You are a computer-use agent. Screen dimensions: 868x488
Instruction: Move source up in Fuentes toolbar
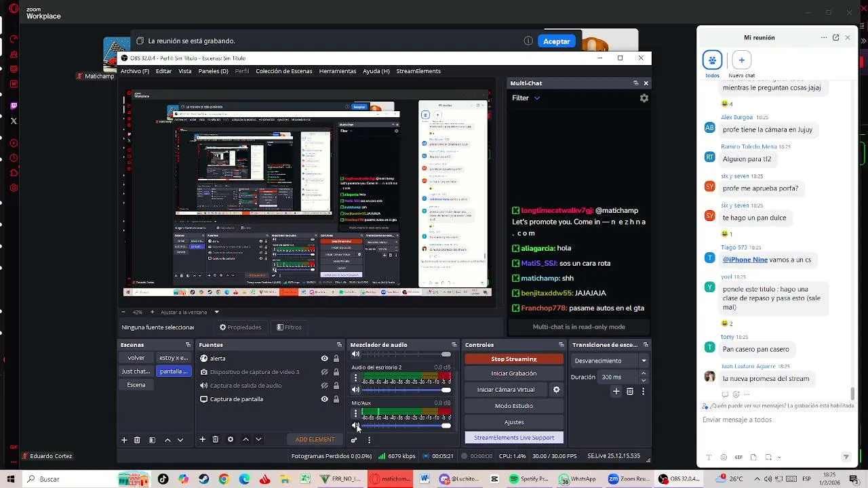point(245,440)
